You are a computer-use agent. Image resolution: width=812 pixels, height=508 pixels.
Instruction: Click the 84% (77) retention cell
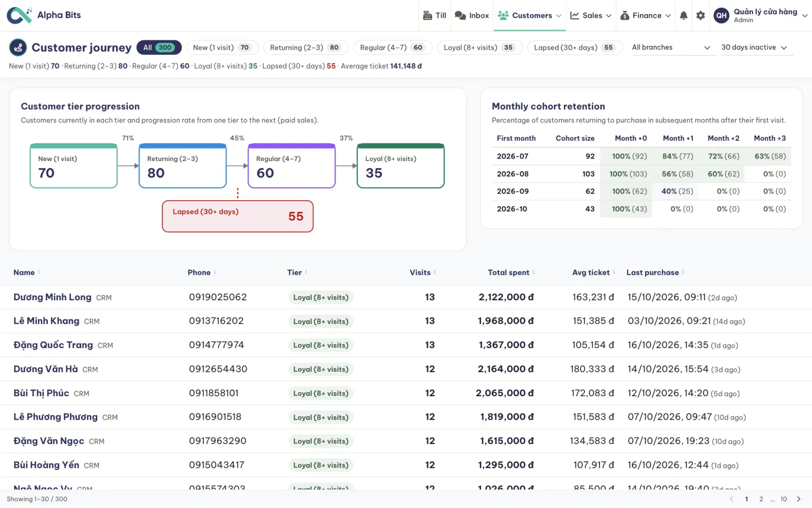coord(678,156)
